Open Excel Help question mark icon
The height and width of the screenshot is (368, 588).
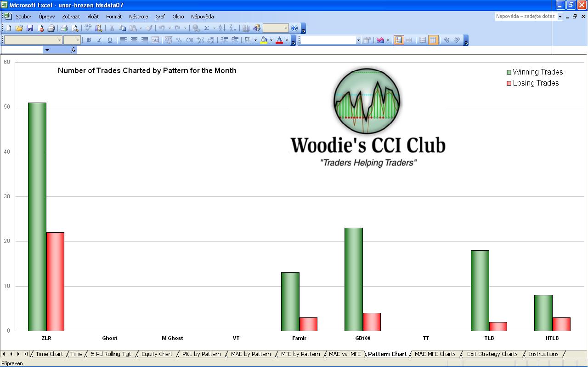(294, 28)
